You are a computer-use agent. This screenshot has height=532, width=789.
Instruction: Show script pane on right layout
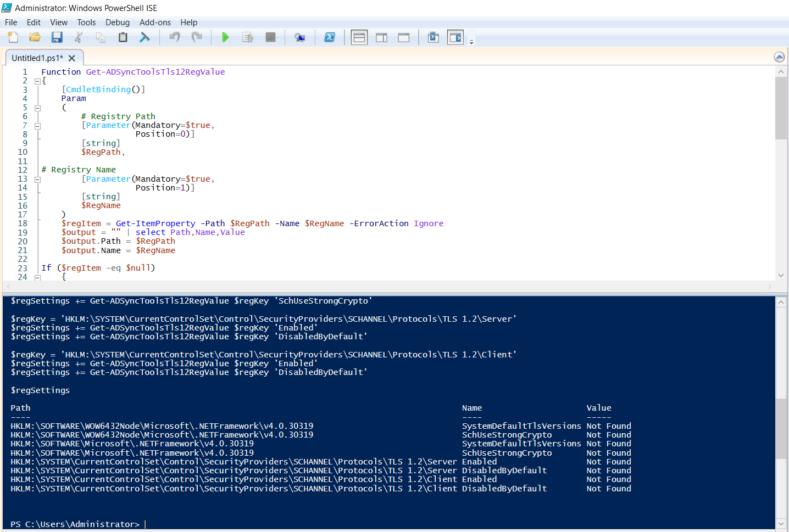(381, 37)
